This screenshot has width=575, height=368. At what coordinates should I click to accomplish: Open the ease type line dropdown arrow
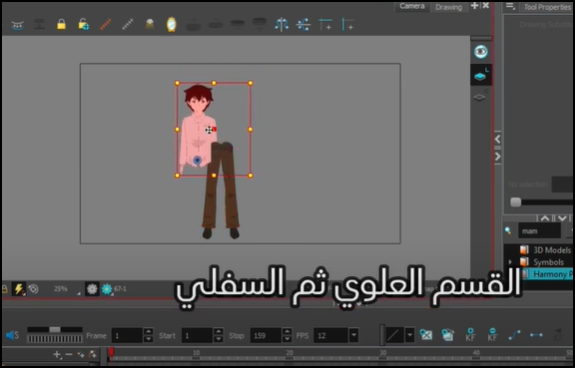click(410, 335)
